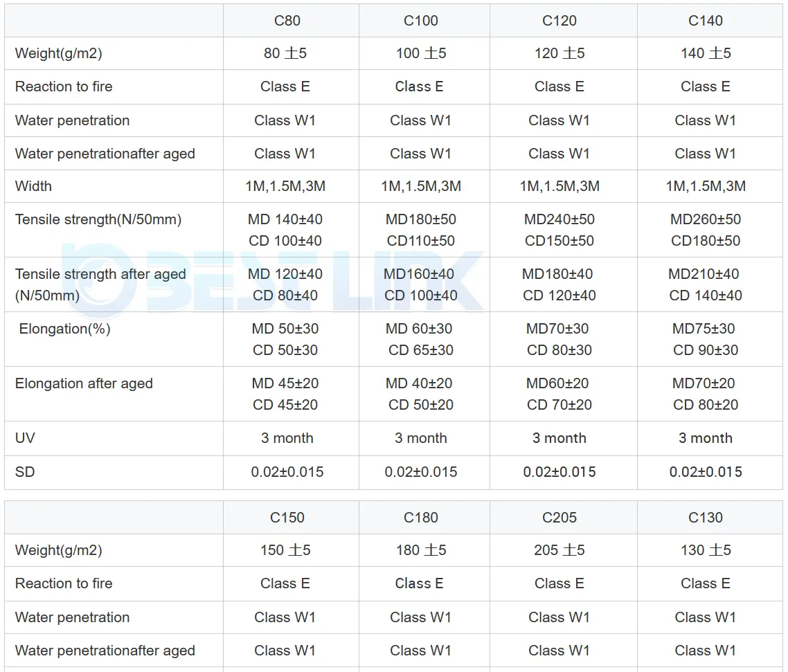The height and width of the screenshot is (672, 788).
Task: Click the 3 month UV value under C140
Action: tap(705, 438)
